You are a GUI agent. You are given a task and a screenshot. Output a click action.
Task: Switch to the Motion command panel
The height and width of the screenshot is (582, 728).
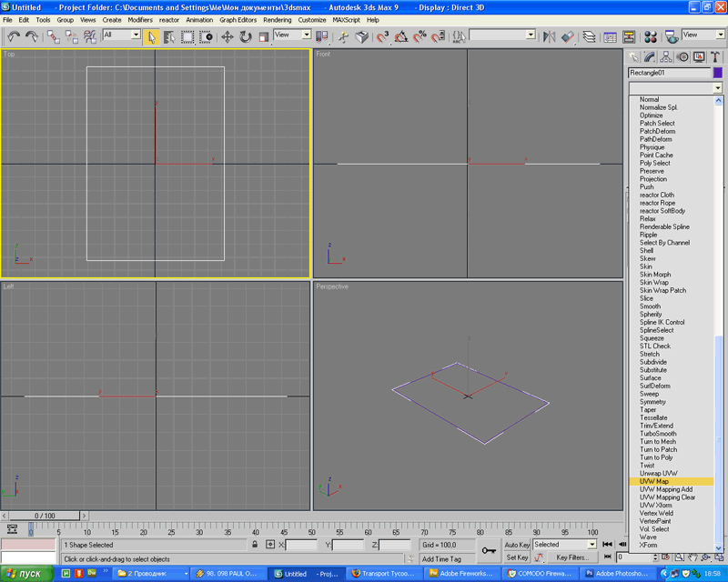[682, 57]
